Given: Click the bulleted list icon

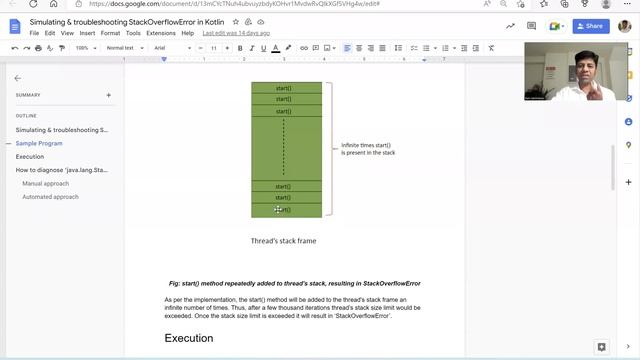Looking at the screenshot, I should pyautogui.click(x=426, y=48).
